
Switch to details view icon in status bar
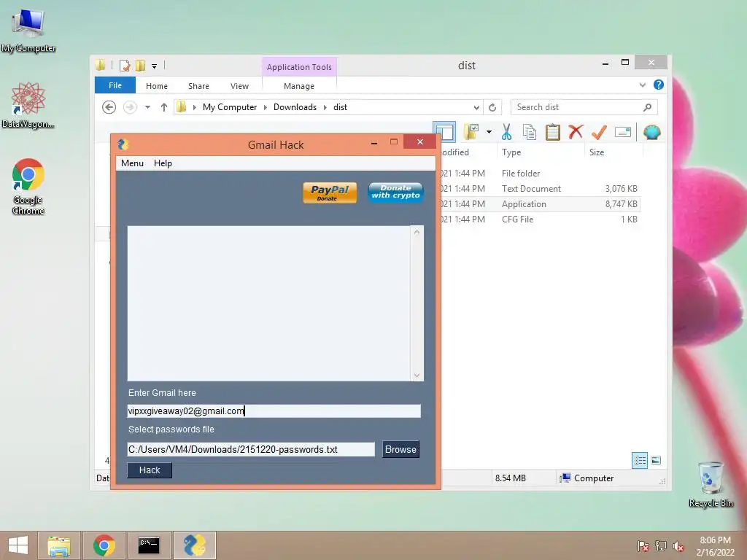pos(640,460)
